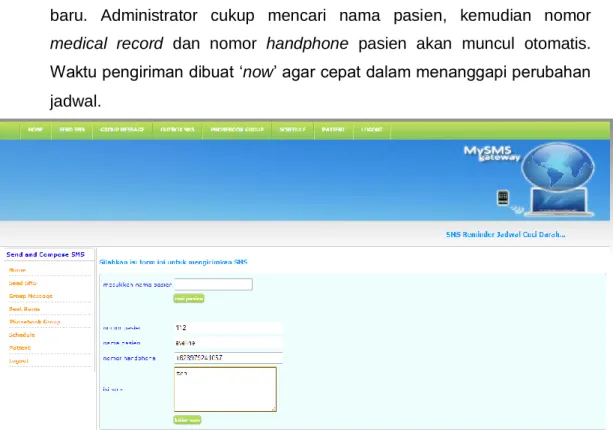
Task: Open PHONEBOOK GROUP in the green navigation bar
Action: point(237,130)
